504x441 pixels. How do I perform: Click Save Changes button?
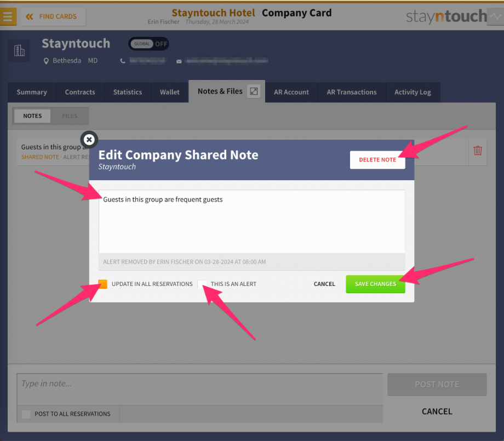click(x=375, y=284)
